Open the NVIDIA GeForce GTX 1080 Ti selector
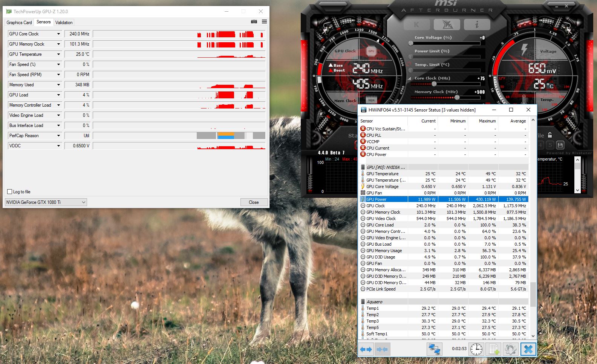This screenshot has height=364, width=597. [46, 202]
